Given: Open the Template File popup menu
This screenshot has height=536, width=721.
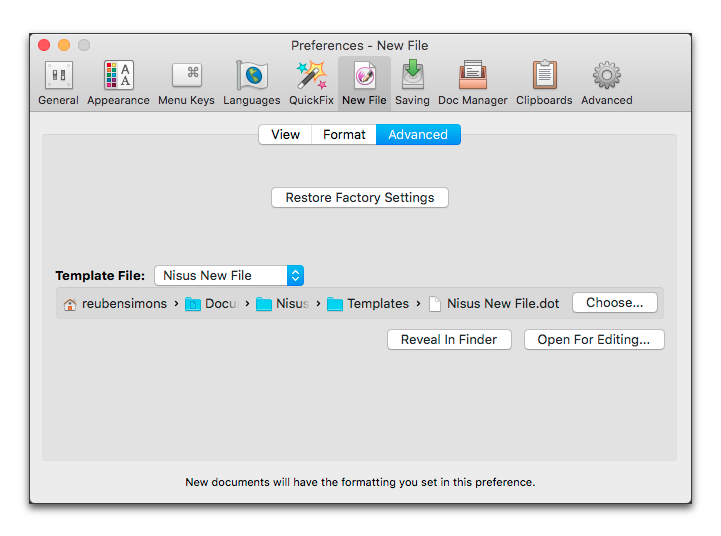Looking at the screenshot, I should click(229, 275).
